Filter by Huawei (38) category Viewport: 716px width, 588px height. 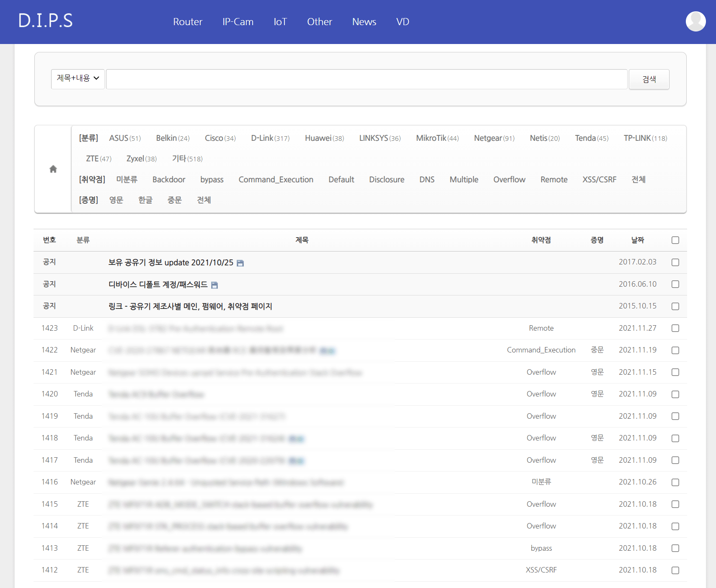point(324,138)
